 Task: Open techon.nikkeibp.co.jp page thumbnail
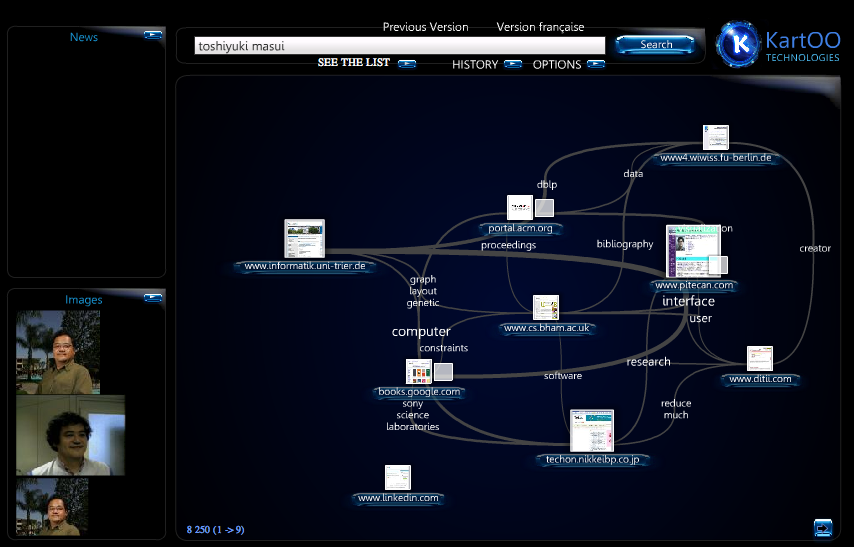[x=592, y=430]
